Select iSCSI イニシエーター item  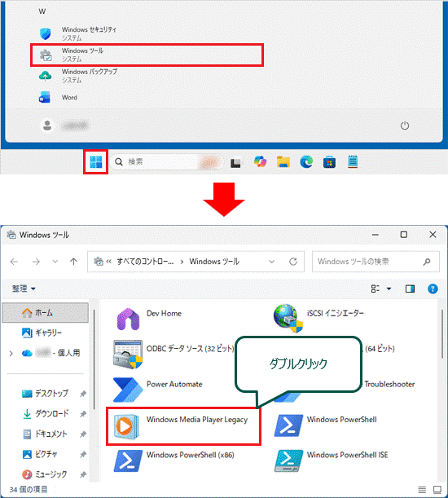318,319
